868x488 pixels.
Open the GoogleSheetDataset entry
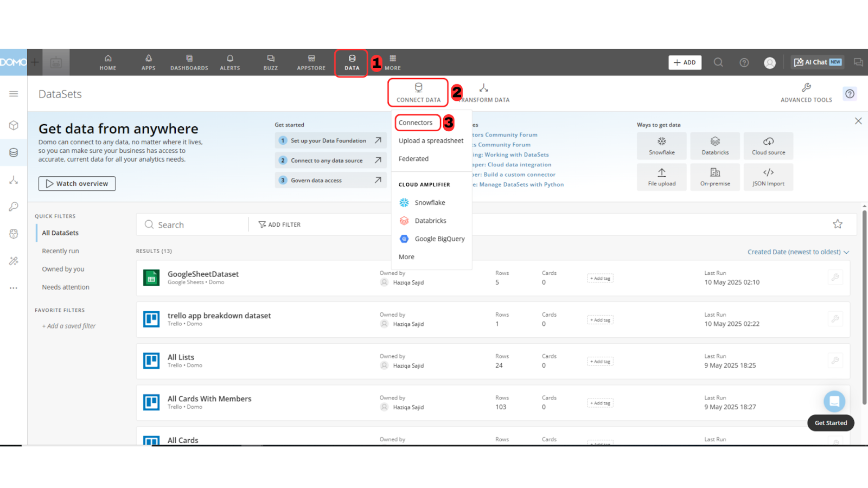[203, 274]
